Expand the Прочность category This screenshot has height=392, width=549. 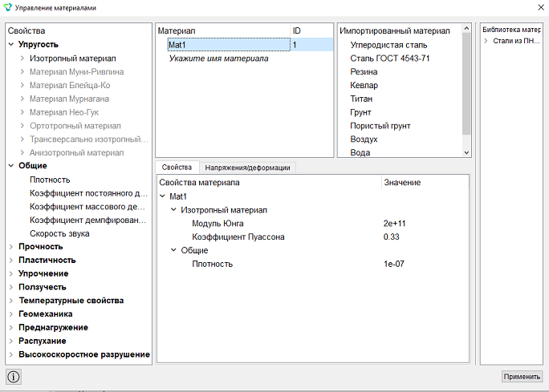pyautogui.click(x=11, y=247)
